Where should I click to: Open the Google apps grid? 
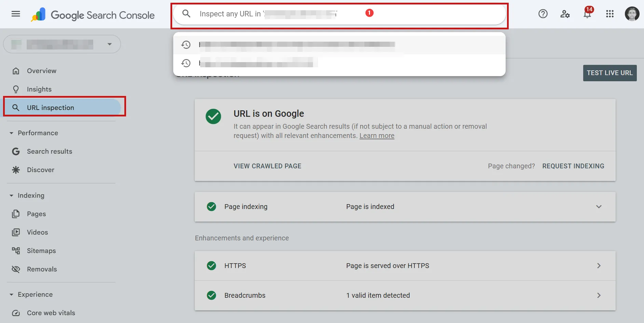[610, 14]
